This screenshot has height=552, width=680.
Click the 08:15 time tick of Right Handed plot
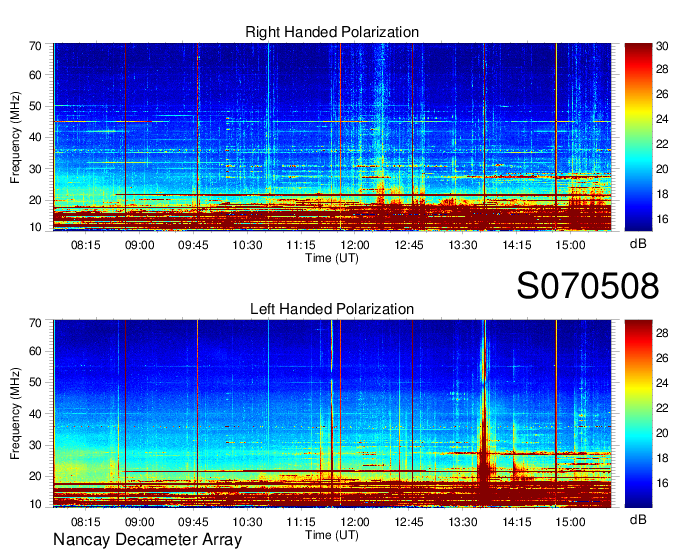85,245
